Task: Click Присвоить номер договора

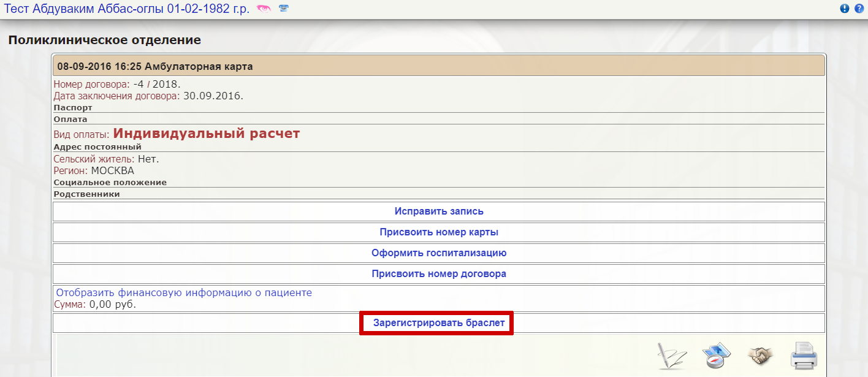Action: [x=439, y=274]
